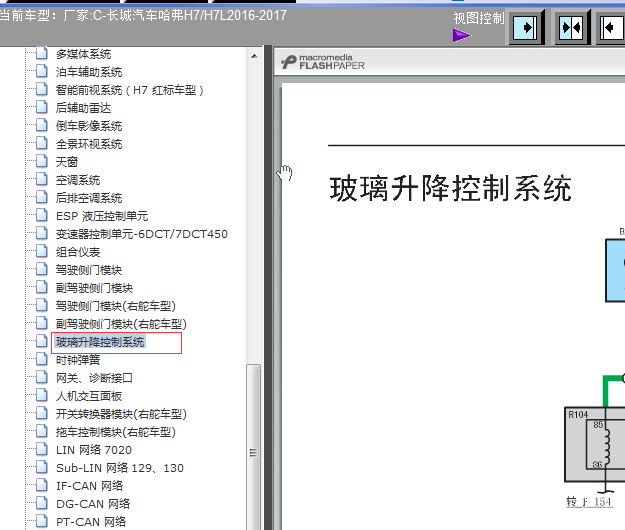Click the document icon beside 天窗

[x=41, y=161]
